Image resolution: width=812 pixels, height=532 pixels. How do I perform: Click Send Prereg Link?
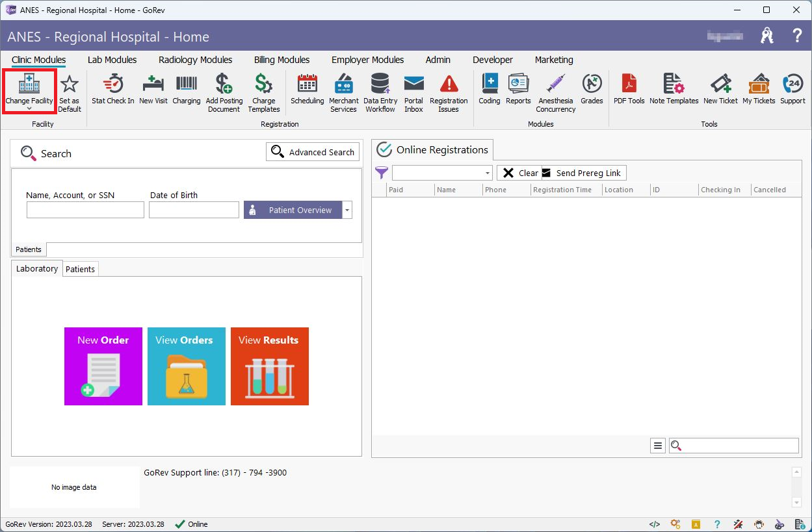[584, 173]
